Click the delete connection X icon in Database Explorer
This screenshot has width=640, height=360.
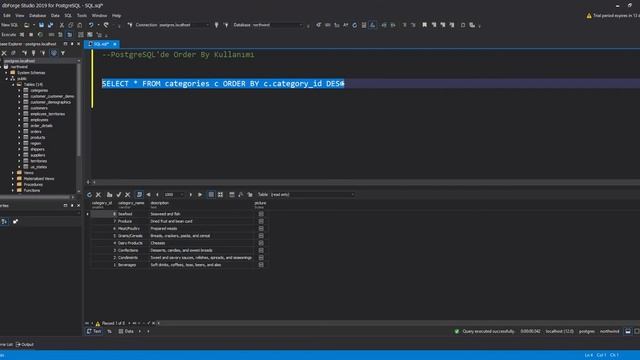coord(4,53)
